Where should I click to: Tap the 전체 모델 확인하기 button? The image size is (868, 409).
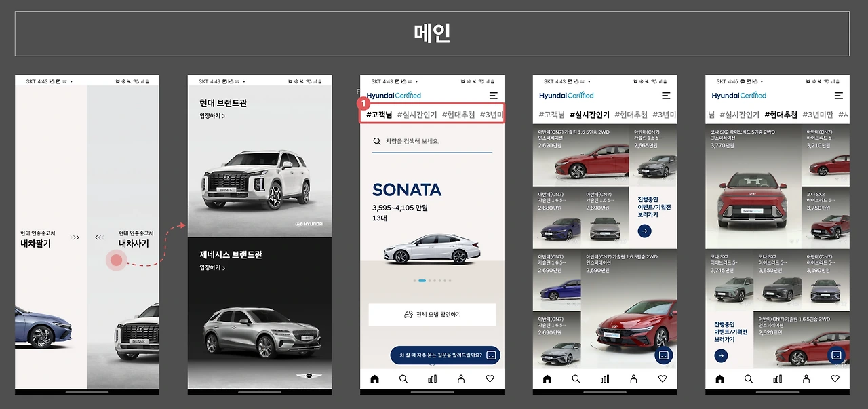(432, 315)
